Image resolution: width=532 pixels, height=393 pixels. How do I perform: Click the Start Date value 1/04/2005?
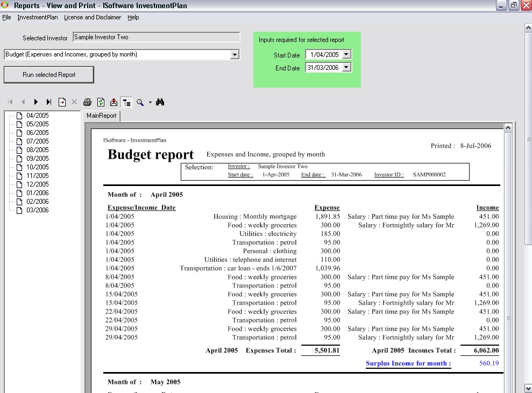tap(324, 55)
